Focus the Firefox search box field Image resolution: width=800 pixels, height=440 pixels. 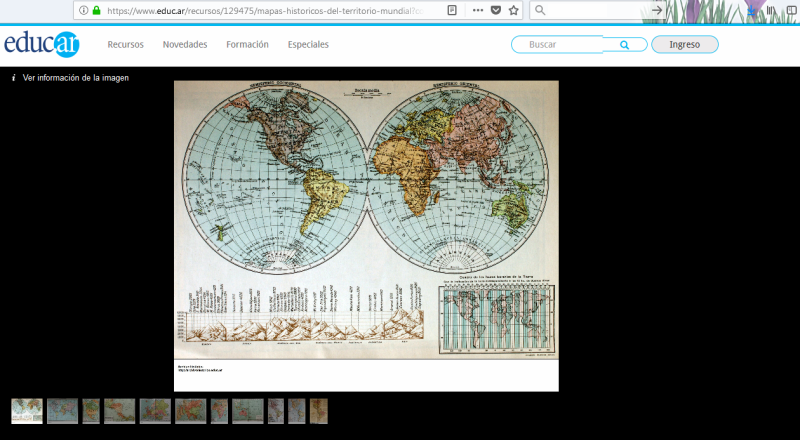(598, 10)
